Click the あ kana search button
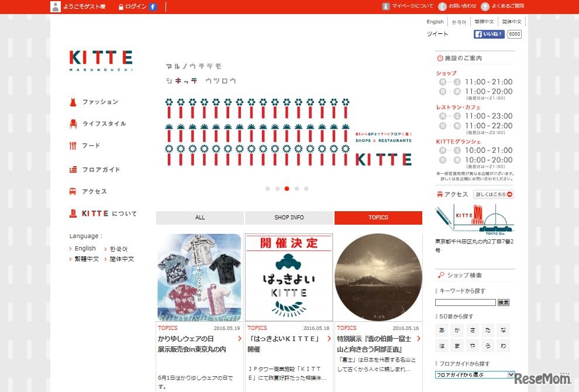Screen dimensions: 579x392 (x=442, y=331)
